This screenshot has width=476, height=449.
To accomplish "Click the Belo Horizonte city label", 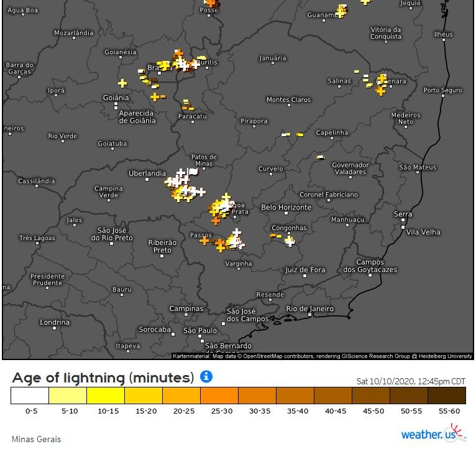I will click(x=286, y=208).
